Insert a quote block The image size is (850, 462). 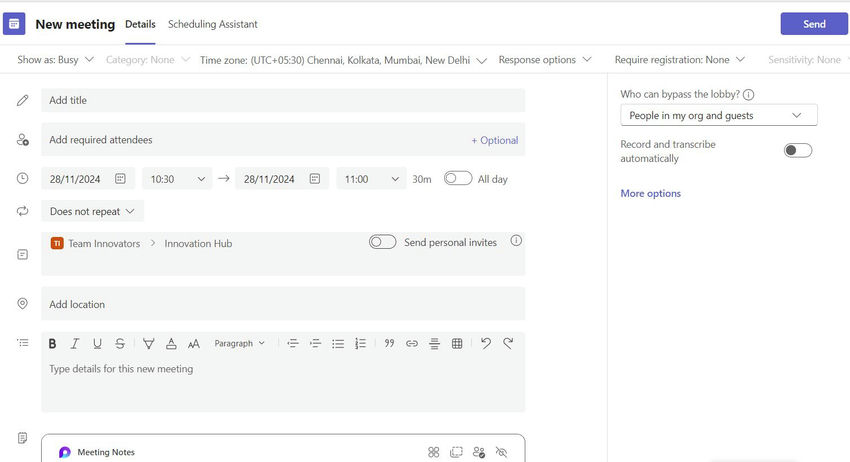click(x=389, y=343)
